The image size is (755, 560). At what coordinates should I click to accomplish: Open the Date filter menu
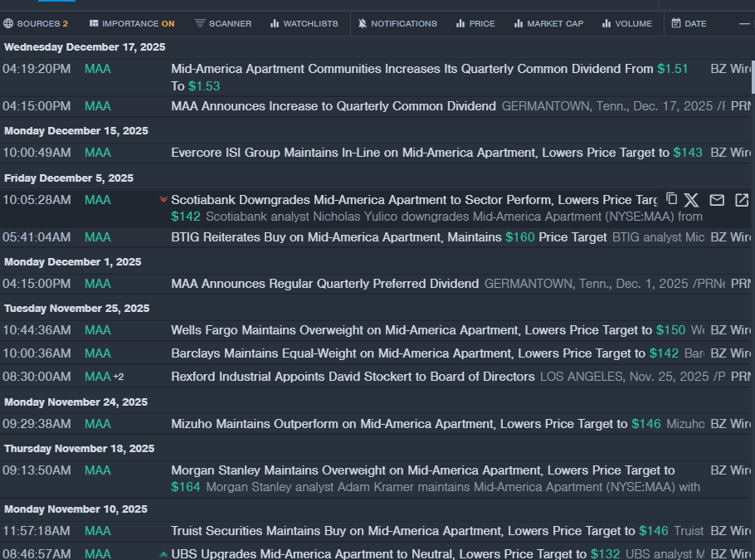click(x=689, y=23)
